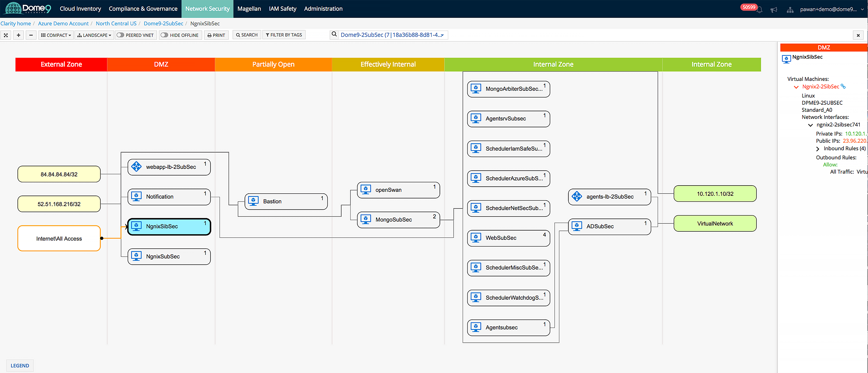The width and height of the screenshot is (868, 373).
Task: Click the webapp-lb-2SubSec load balancer icon
Action: click(136, 167)
